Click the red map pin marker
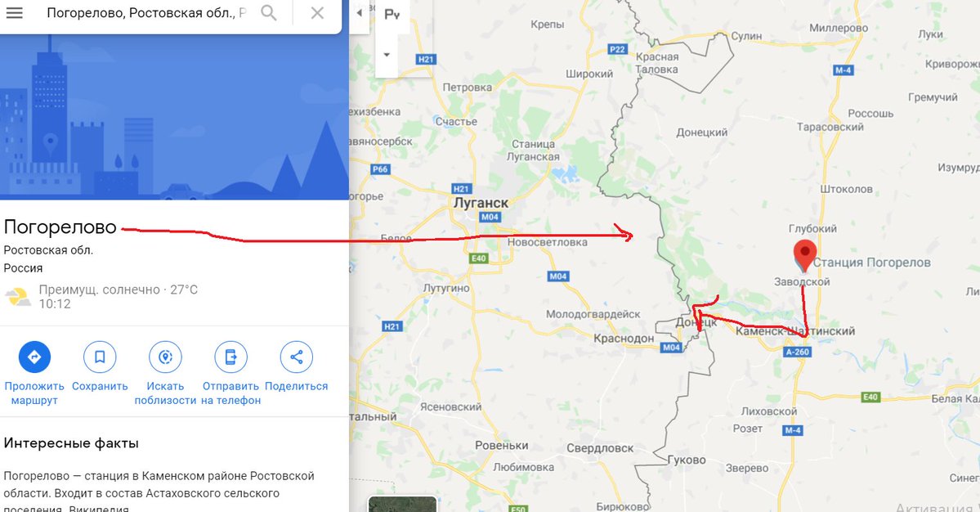The height and width of the screenshot is (512, 980). (x=805, y=255)
